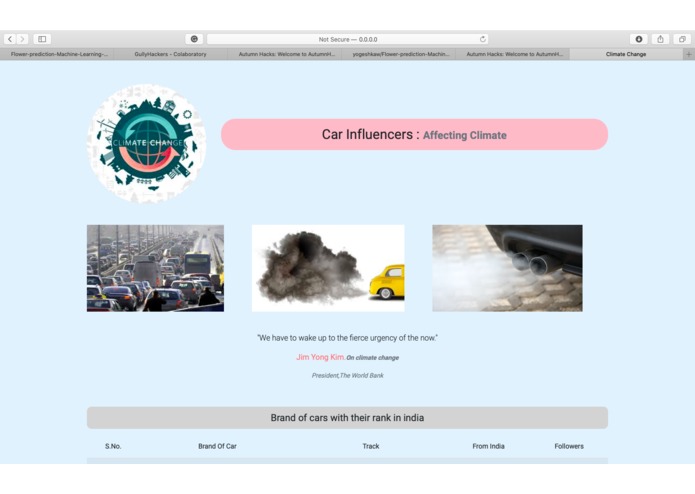
Task: Click the Followers column header
Action: coord(569,446)
